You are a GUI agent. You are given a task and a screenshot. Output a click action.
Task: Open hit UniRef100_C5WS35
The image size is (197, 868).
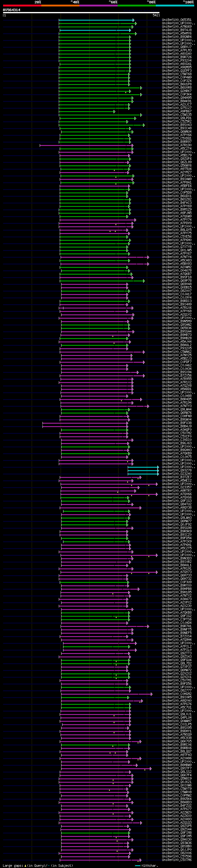(177, 115)
